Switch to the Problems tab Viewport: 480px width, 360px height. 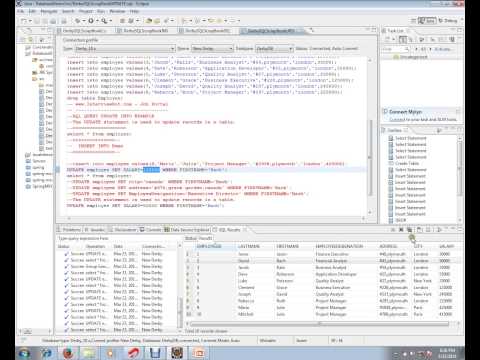coord(69,230)
